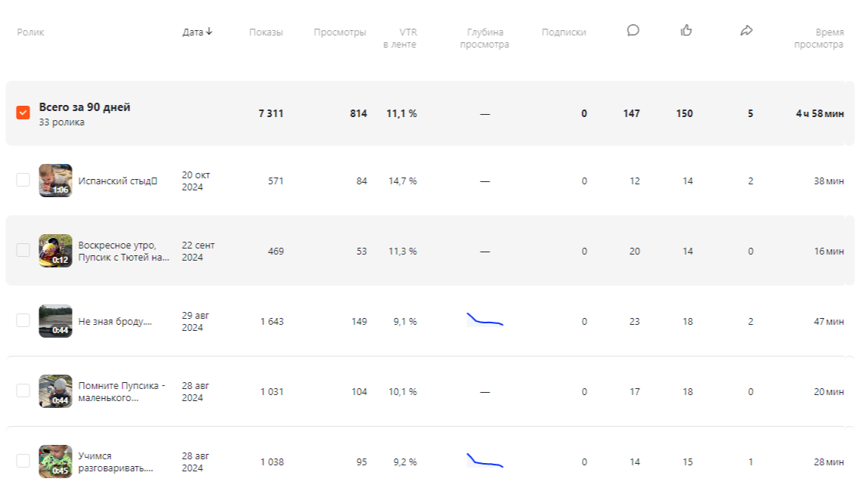Viewport: 868px width, 494px height.
Task: Click retention curve for 'Учимся разговаривать'
Action: pos(485,461)
